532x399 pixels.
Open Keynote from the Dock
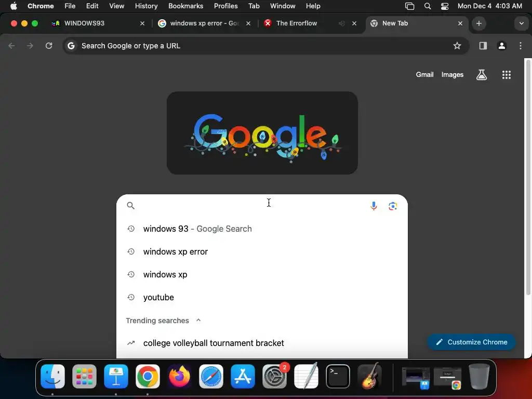116,376
